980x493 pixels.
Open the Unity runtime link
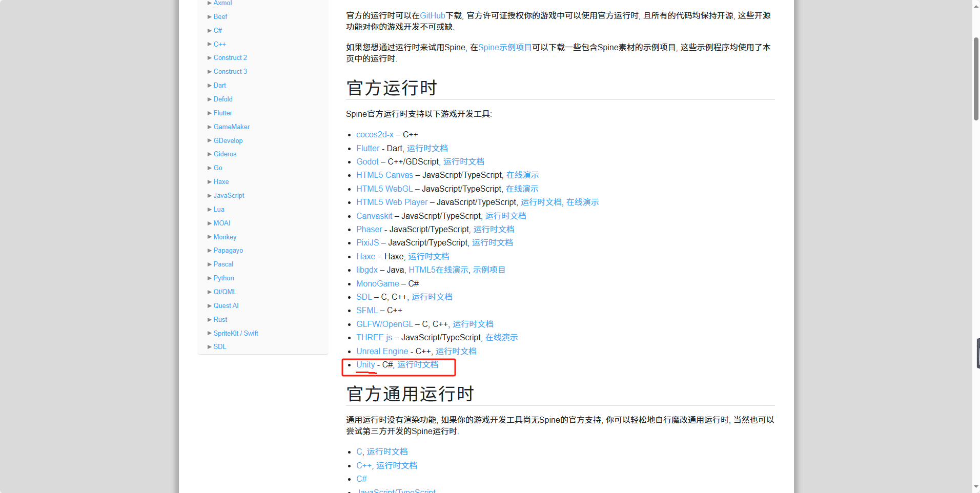coord(365,364)
